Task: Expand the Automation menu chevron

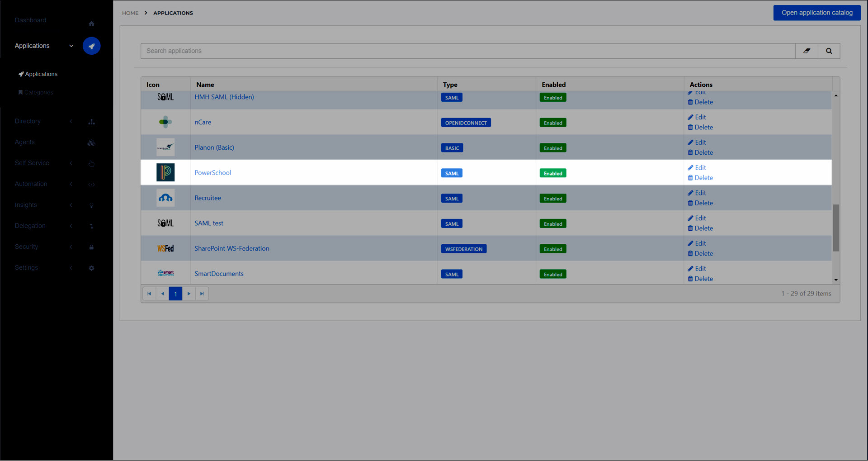Action: click(x=71, y=184)
